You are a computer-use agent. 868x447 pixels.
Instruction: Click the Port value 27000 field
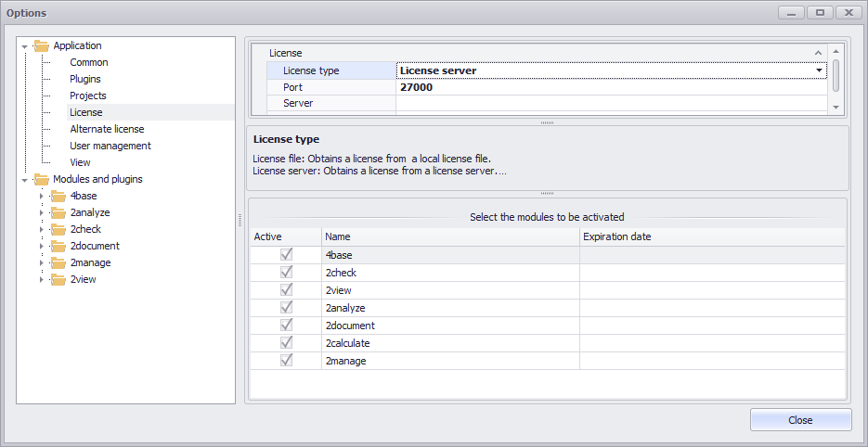pyautogui.click(x=611, y=87)
